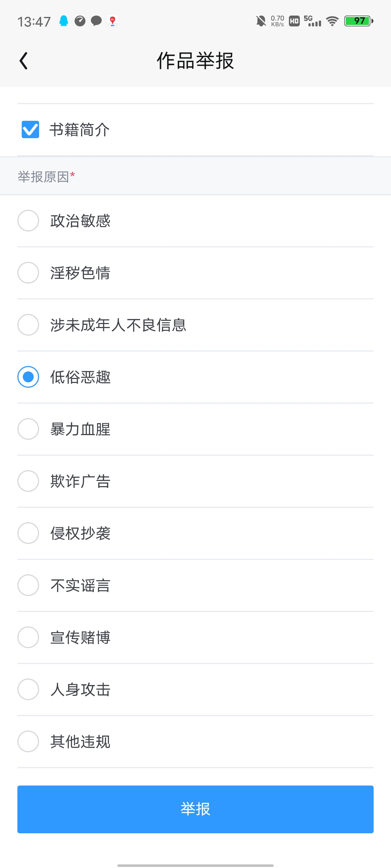Select the 不实谣言 option

pos(28,585)
